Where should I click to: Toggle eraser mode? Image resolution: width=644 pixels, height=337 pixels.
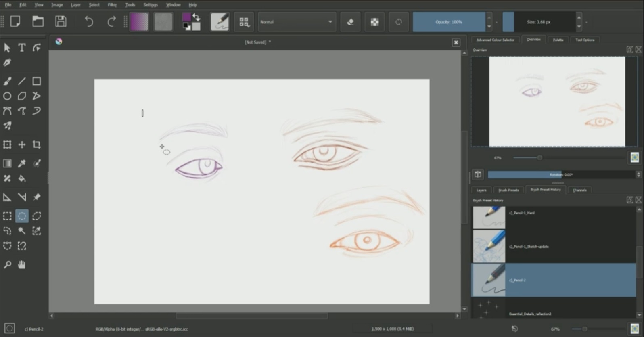tap(350, 22)
